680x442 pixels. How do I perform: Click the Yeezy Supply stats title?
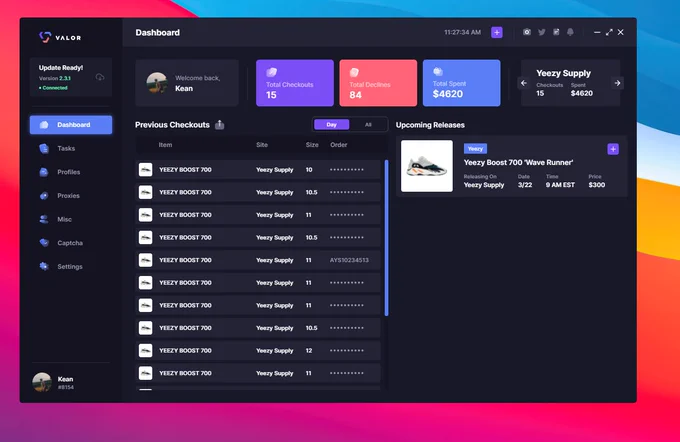563,73
